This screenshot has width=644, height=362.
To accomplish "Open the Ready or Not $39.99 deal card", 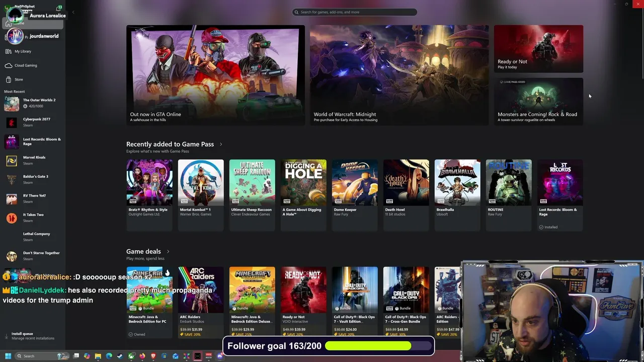I will [x=303, y=302].
